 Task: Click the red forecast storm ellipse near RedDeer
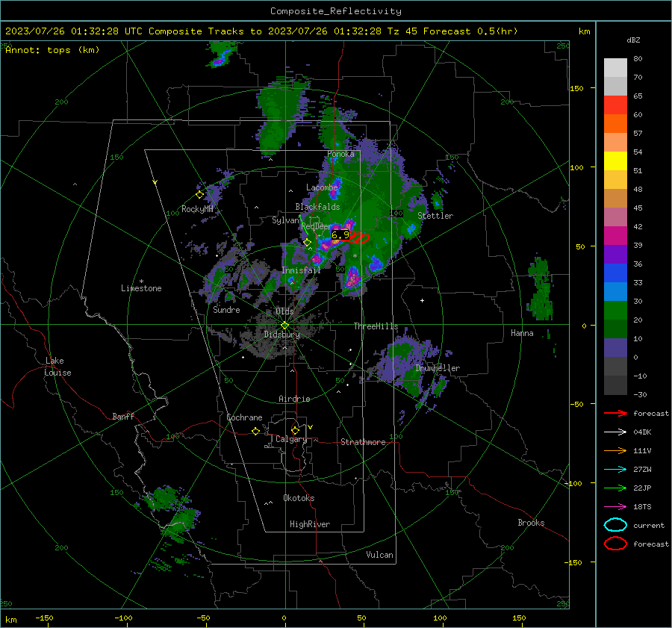click(x=359, y=237)
